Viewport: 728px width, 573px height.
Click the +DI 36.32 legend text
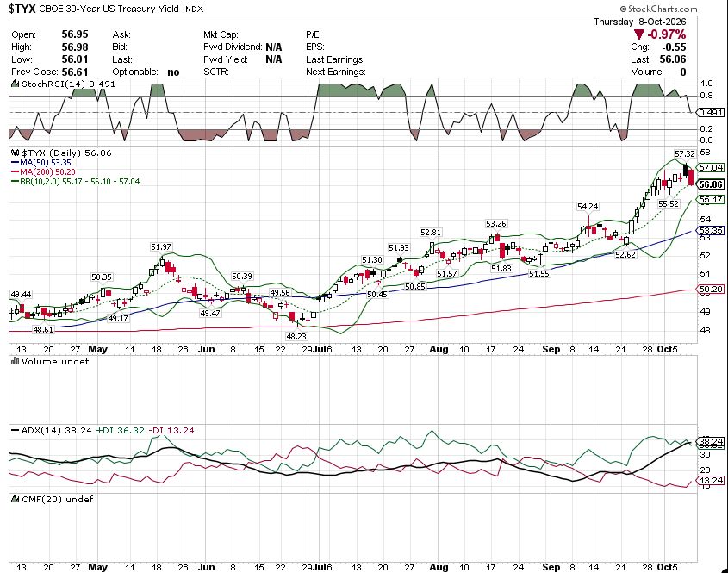pyautogui.click(x=121, y=431)
